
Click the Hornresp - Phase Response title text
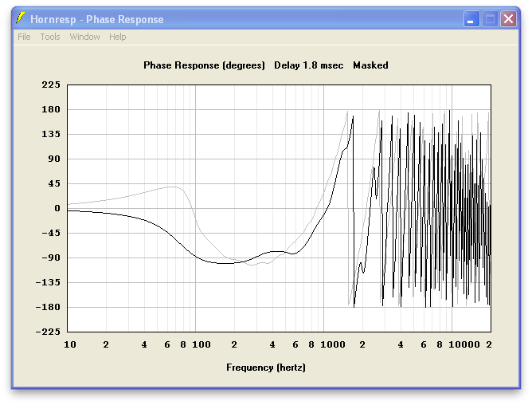[97, 19]
